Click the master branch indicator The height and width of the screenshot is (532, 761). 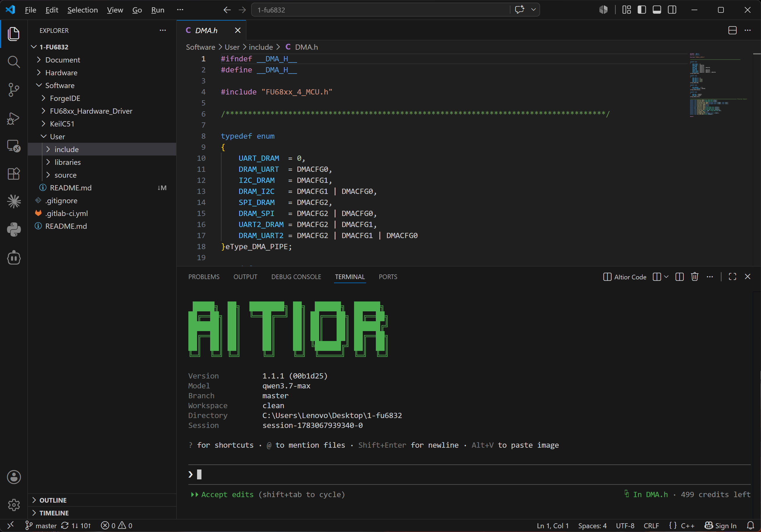(x=41, y=526)
